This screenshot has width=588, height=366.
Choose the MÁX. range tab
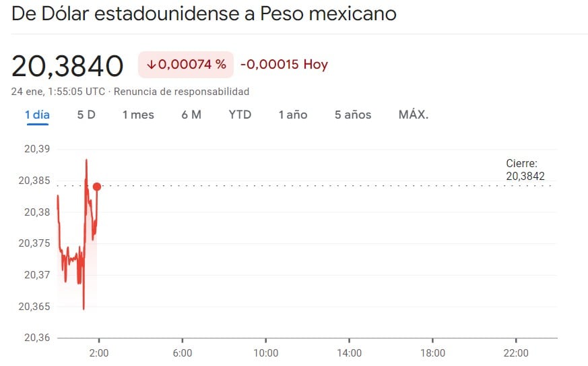(414, 115)
